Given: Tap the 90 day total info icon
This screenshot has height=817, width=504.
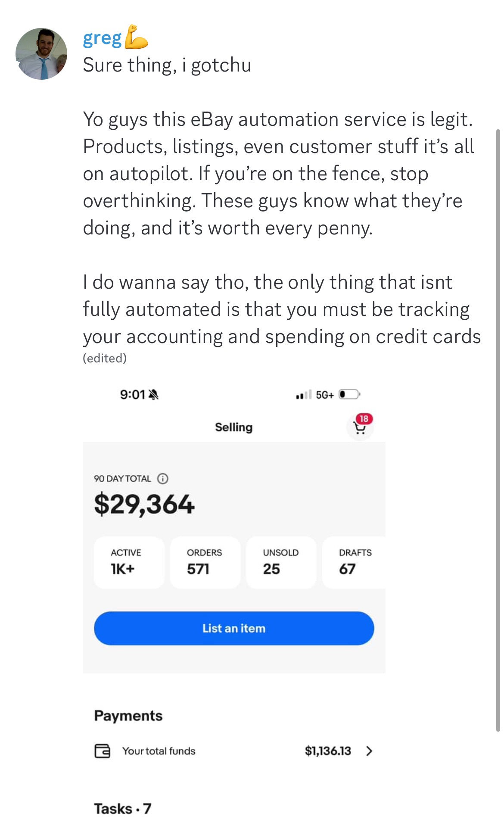Looking at the screenshot, I should 162,478.
